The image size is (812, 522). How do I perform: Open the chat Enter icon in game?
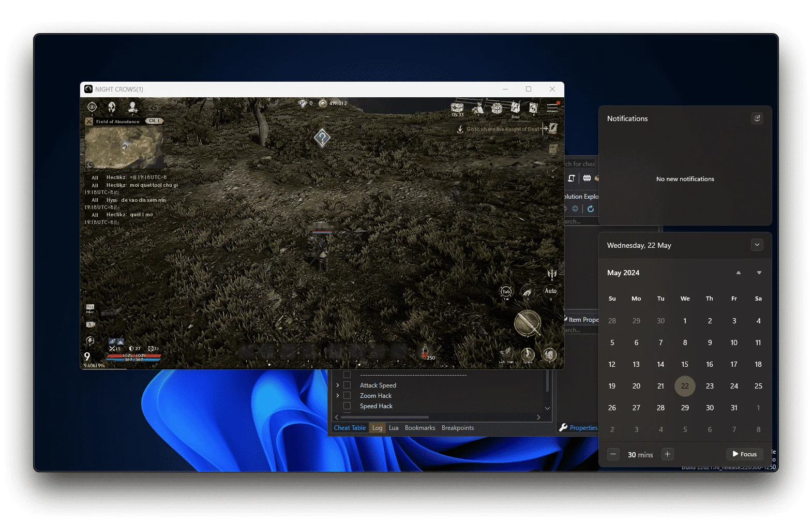click(90, 308)
